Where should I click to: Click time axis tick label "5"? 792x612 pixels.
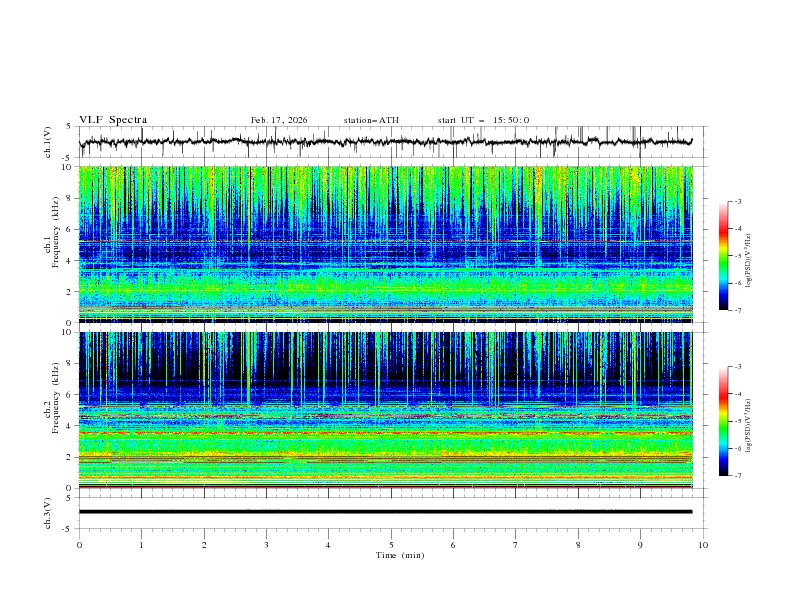tap(391, 545)
